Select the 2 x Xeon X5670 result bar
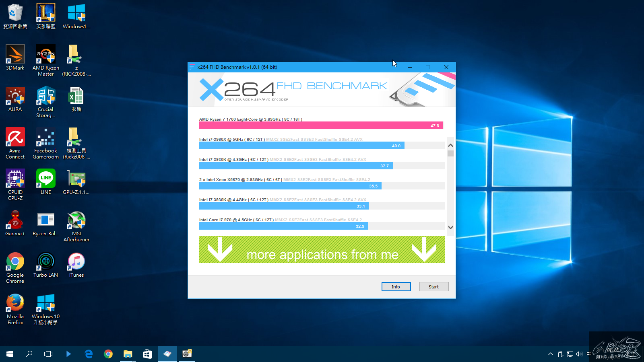This screenshot has height=362, width=644. tap(290, 186)
